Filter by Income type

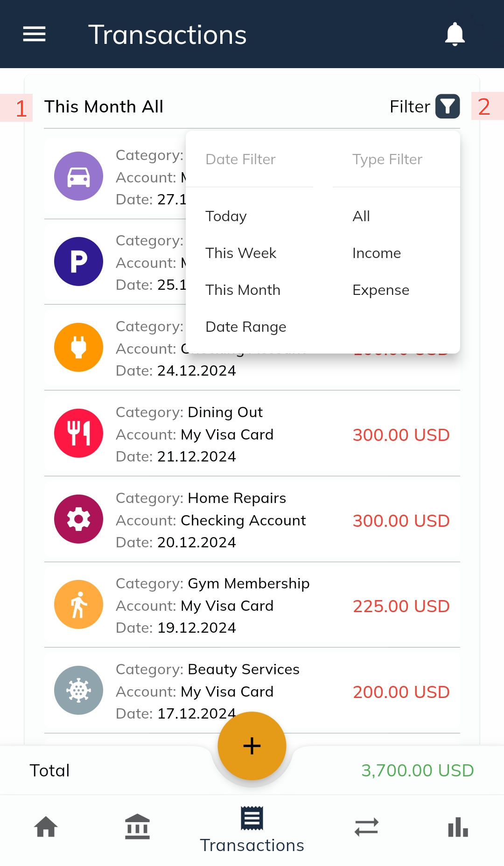pyautogui.click(x=377, y=253)
